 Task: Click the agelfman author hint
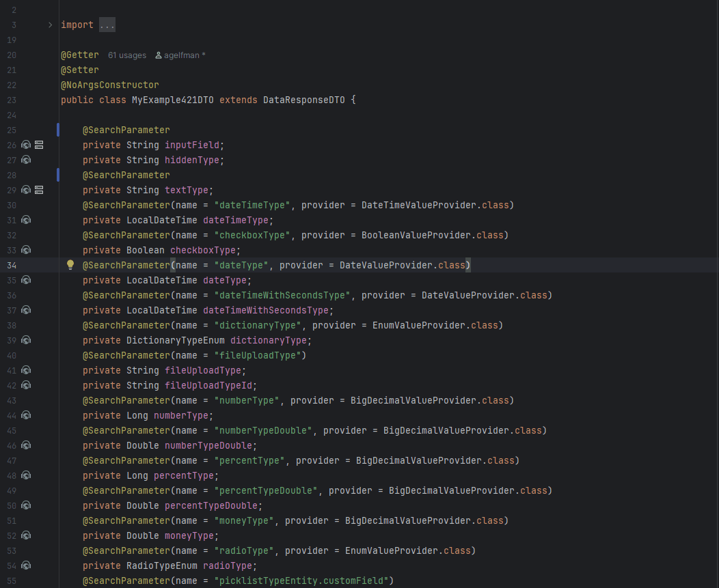[180, 55]
